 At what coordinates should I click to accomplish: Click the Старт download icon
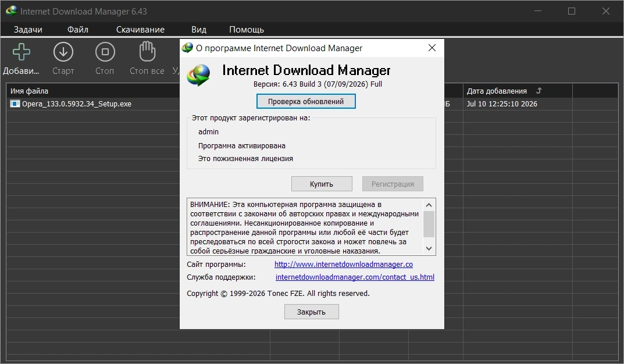pyautogui.click(x=63, y=52)
